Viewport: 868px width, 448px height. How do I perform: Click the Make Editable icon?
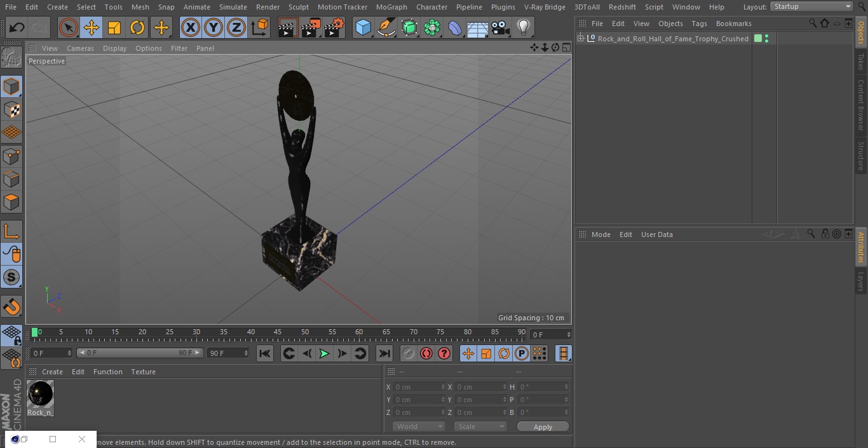click(x=11, y=58)
